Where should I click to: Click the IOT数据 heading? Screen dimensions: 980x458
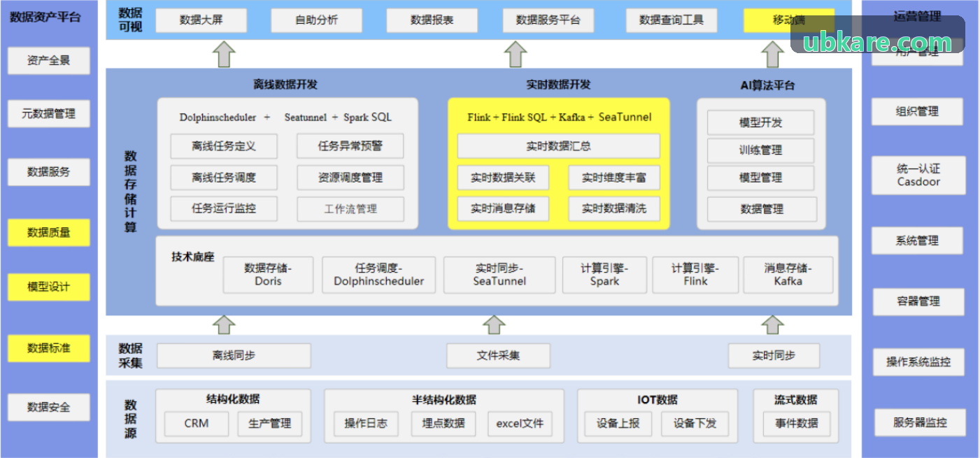(658, 400)
